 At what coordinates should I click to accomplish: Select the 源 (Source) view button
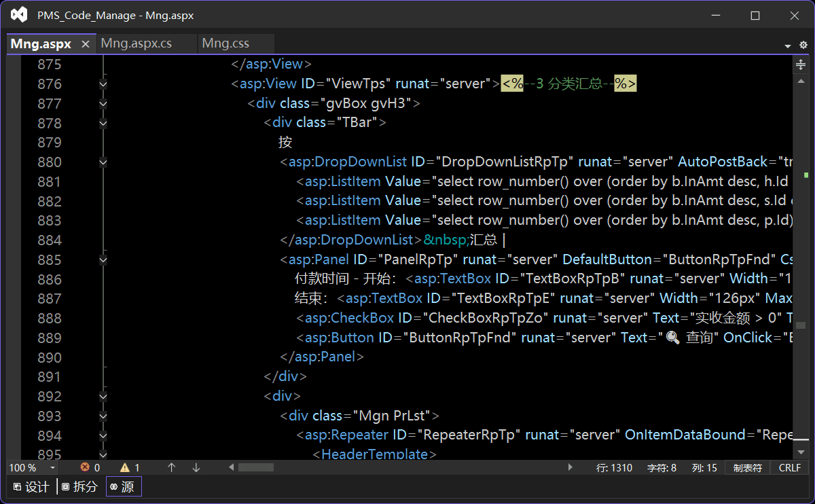(x=123, y=486)
